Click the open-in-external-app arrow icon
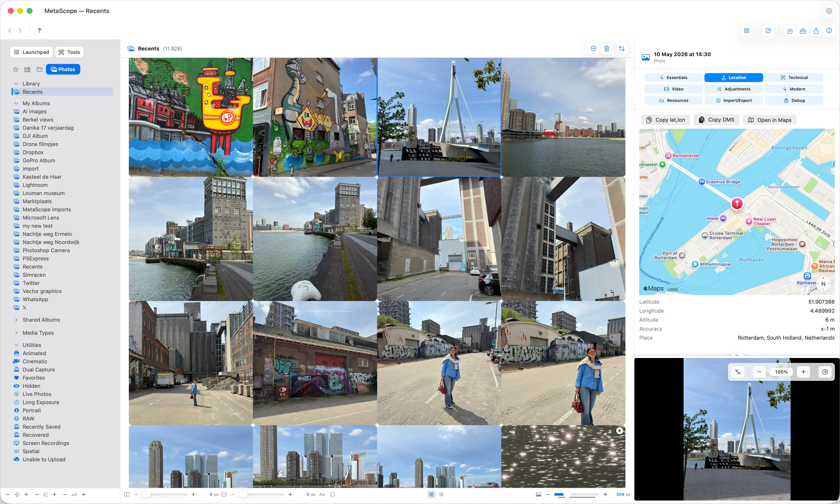The width and height of the screenshot is (840, 504). pos(768,31)
